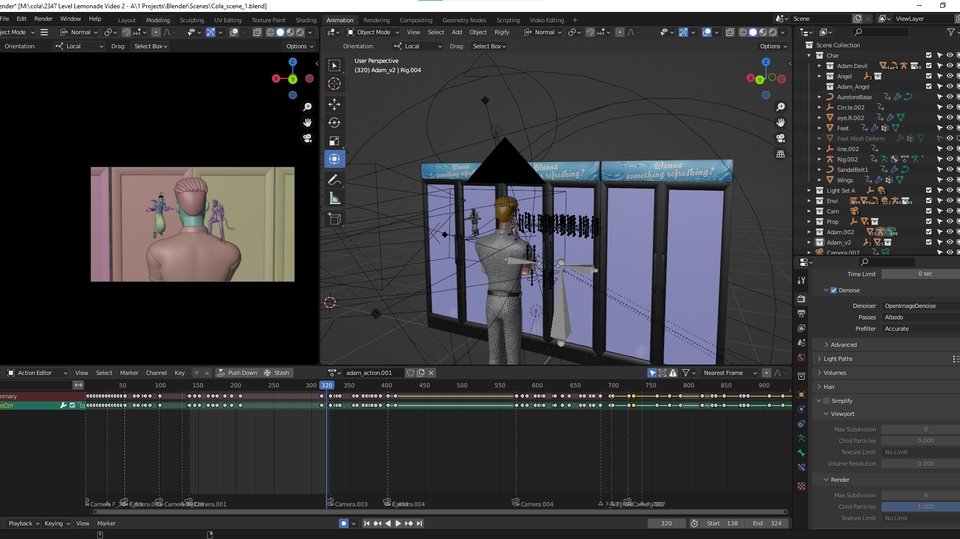Select the Scale tool in the viewport toolbar
Screen dimensions: 960x539
coord(334,141)
